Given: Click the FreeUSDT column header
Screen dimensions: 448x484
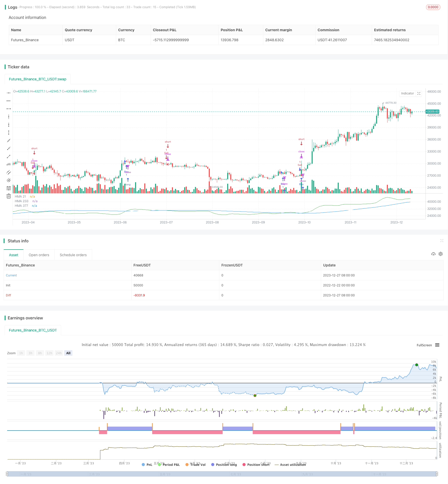Looking at the screenshot, I should click(142, 265).
